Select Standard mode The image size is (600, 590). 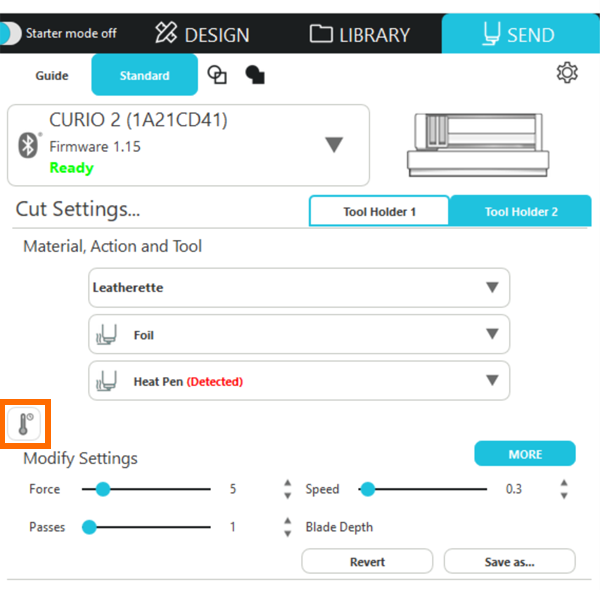144,76
